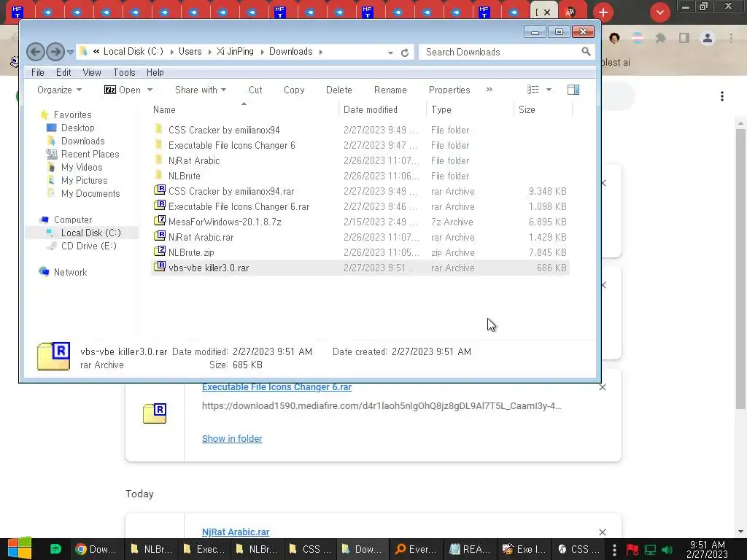The height and width of the screenshot is (560, 747).
Task: Select Executable File Icons Changer 6 folder
Action: (x=360, y=145)
